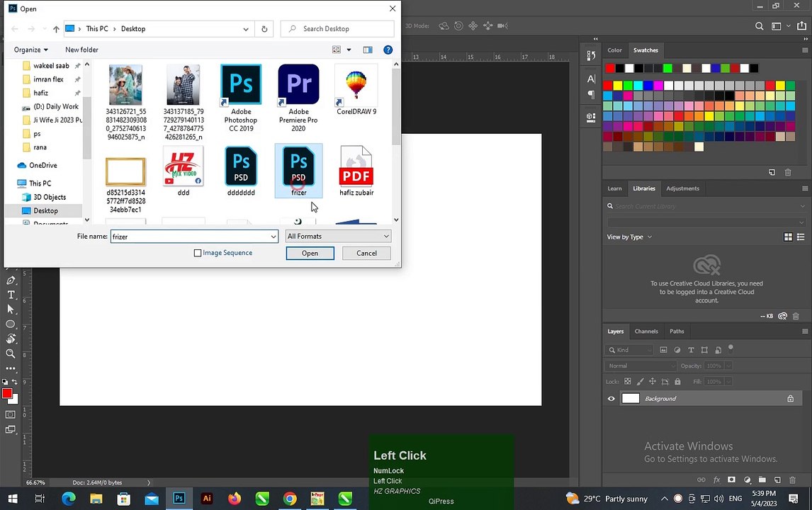Open the View by Type dropdown

(629, 237)
